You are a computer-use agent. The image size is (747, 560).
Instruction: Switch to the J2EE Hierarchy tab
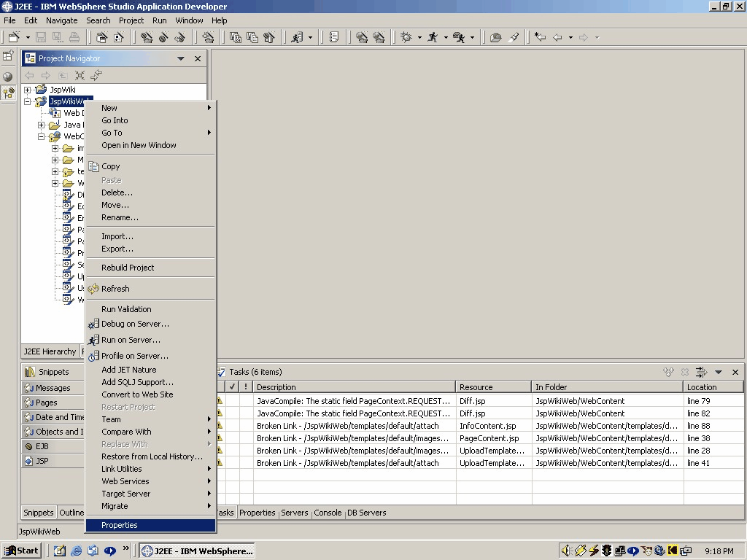point(50,351)
